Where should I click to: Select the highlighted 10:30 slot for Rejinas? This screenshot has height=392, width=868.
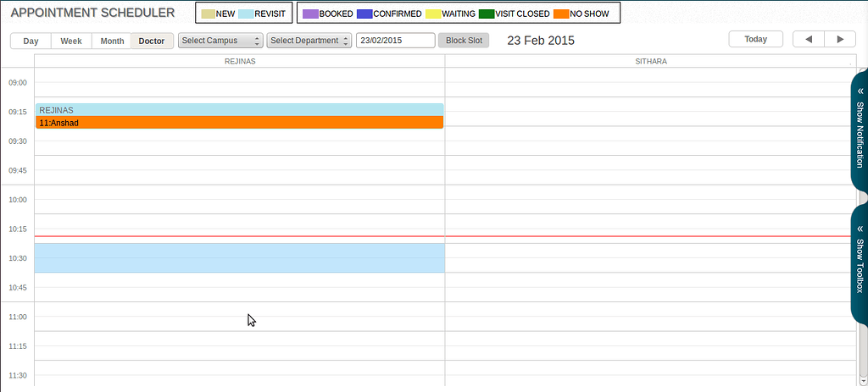tap(240, 257)
